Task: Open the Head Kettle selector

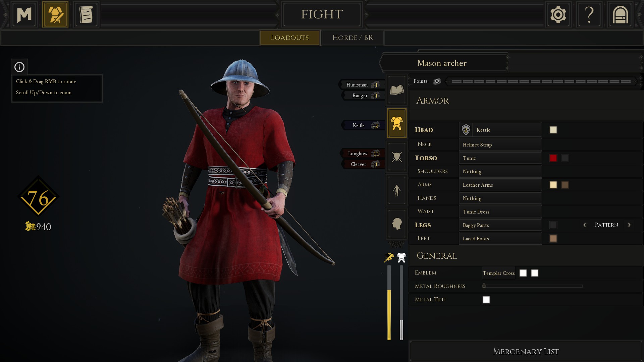Action: point(500,130)
